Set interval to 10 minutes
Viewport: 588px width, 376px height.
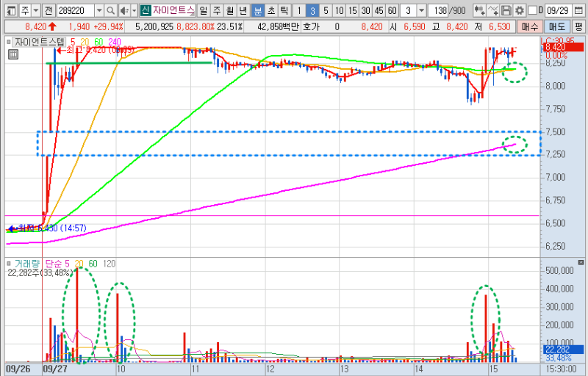click(x=339, y=10)
